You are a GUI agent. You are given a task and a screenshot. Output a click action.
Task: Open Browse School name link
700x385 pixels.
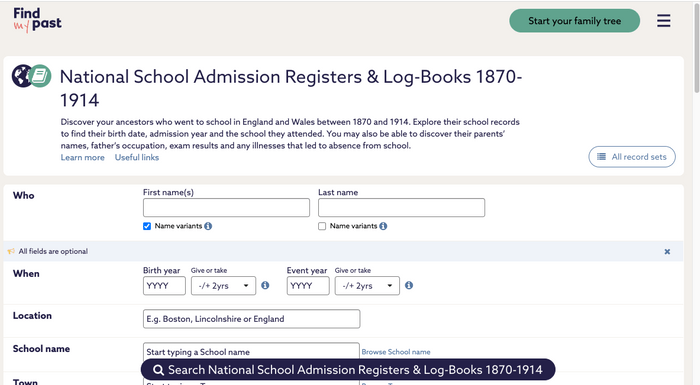[396, 352]
